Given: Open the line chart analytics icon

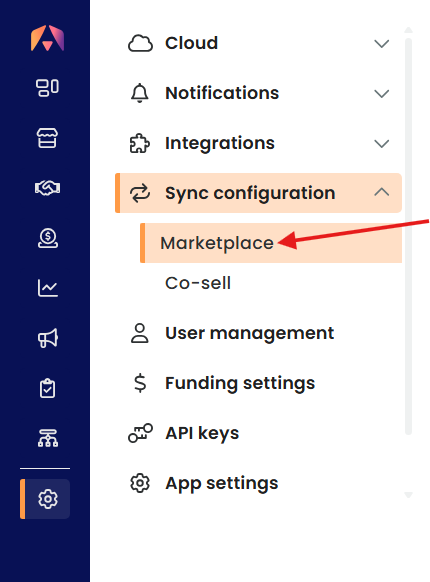Looking at the screenshot, I should point(48,288).
